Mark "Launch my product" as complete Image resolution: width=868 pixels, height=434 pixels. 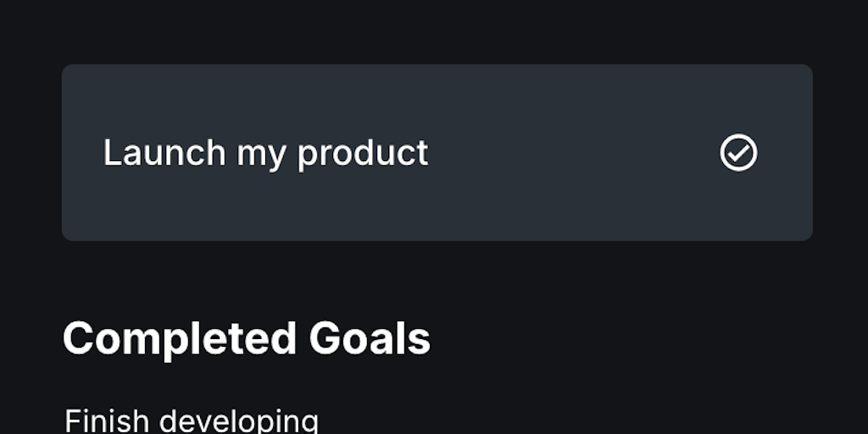coord(738,153)
